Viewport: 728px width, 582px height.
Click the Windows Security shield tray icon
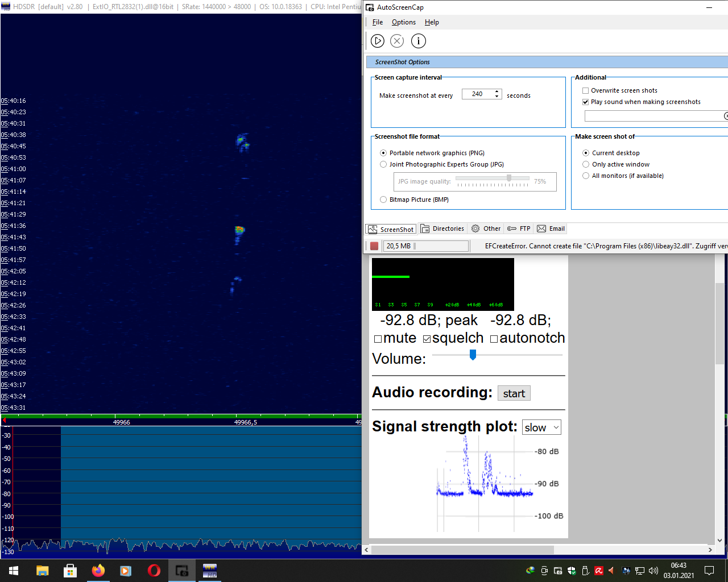pos(572,571)
